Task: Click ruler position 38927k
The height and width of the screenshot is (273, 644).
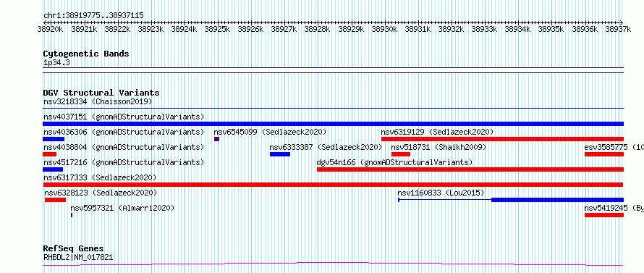Action: pos(284,29)
